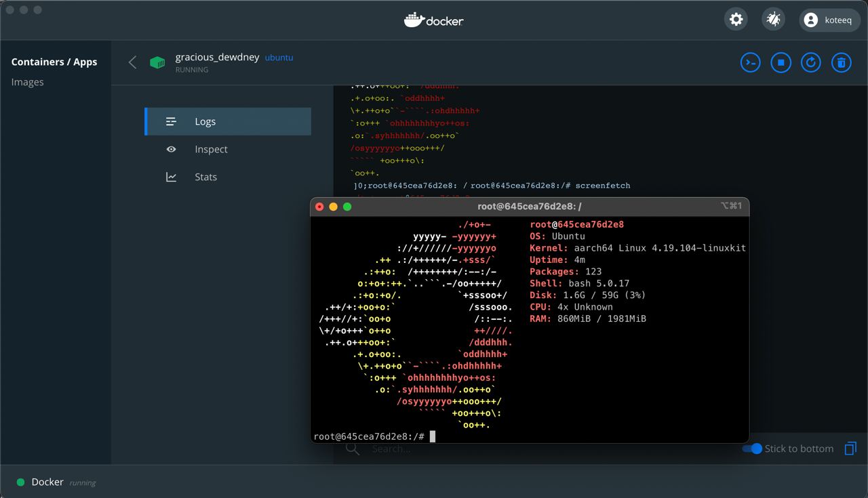Image resolution: width=868 pixels, height=498 pixels.
Task: Toggle Stick to bottom switch
Action: (x=752, y=449)
